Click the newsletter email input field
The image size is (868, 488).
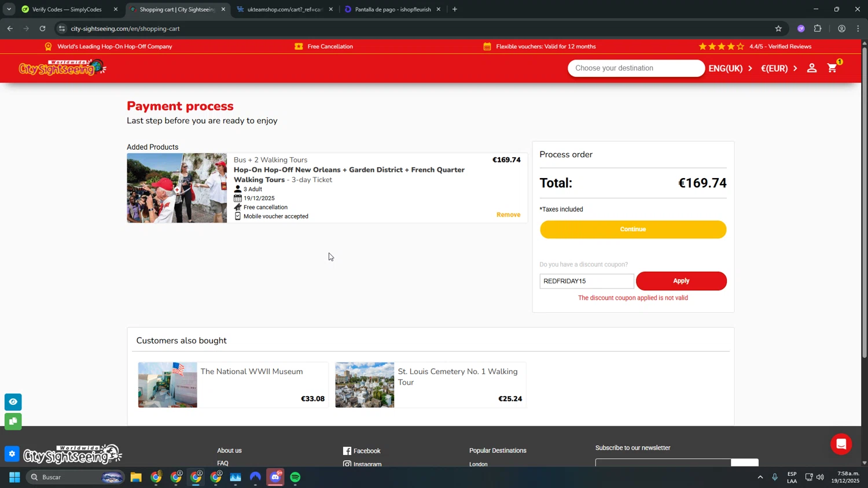coord(663,463)
